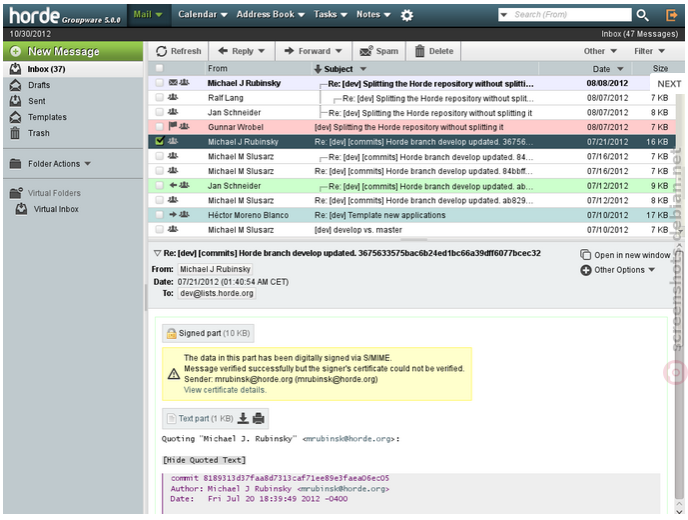688x520 pixels.
Task: Click sender Michael J Rubinsky in From field
Action: 215,269
